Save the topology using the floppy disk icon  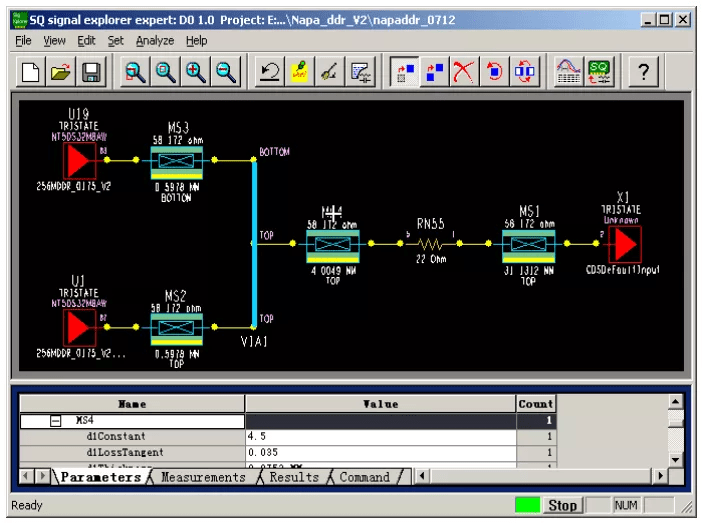(91, 72)
